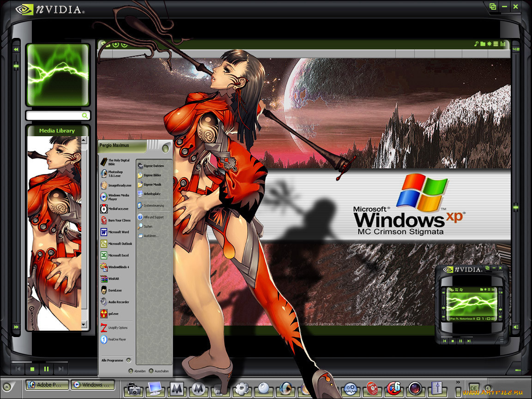Click round M quick launch icon

[x=199, y=389]
